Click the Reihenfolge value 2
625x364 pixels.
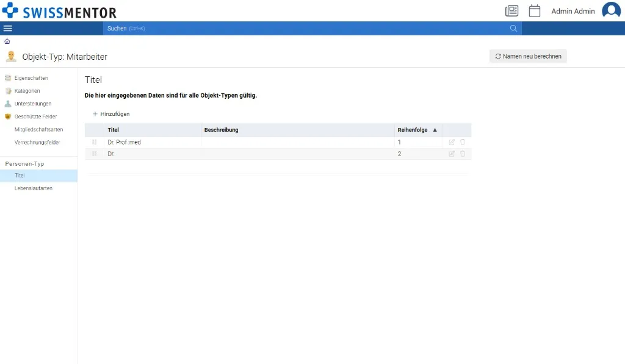pyautogui.click(x=399, y=154)
